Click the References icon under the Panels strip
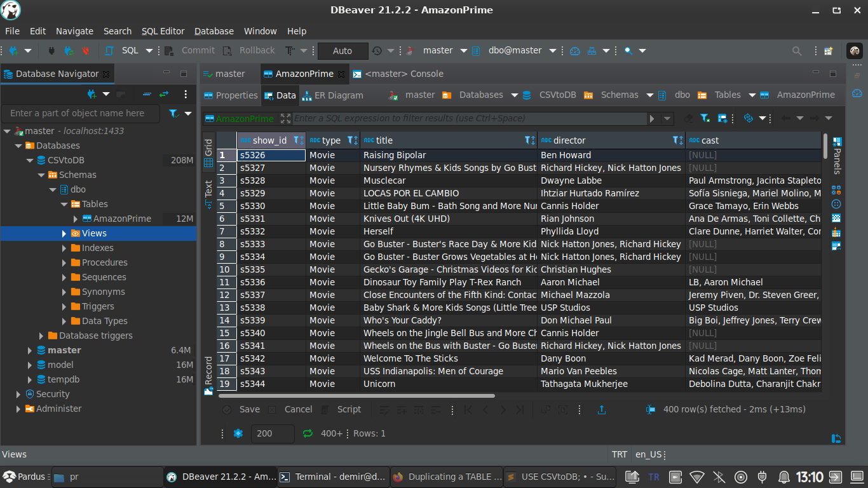Viewport: 868px width, 488px height. point(836,246)
